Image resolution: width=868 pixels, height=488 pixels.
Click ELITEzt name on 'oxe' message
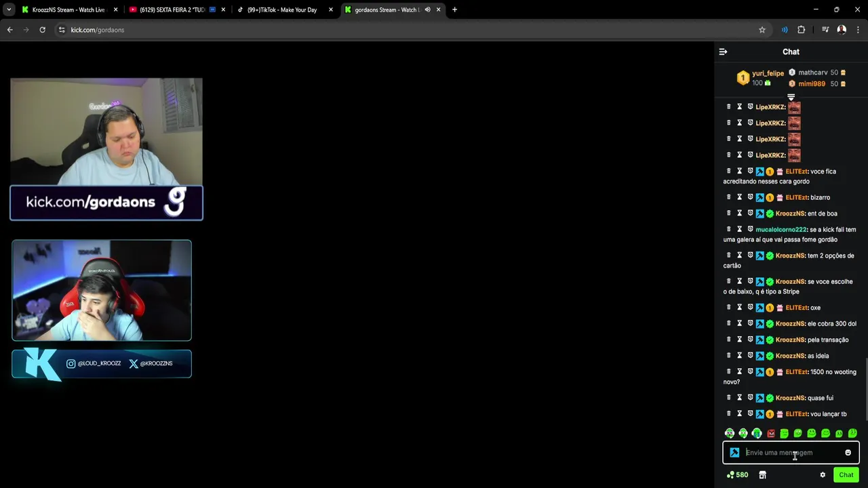pos(796,308)
